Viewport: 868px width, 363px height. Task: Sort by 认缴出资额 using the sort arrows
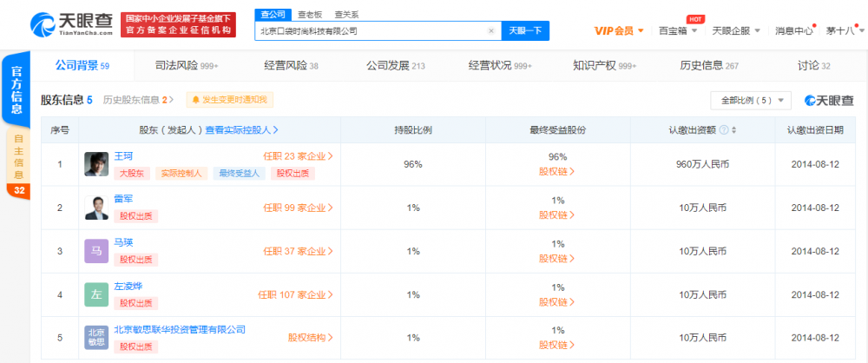tap(734, 130)
